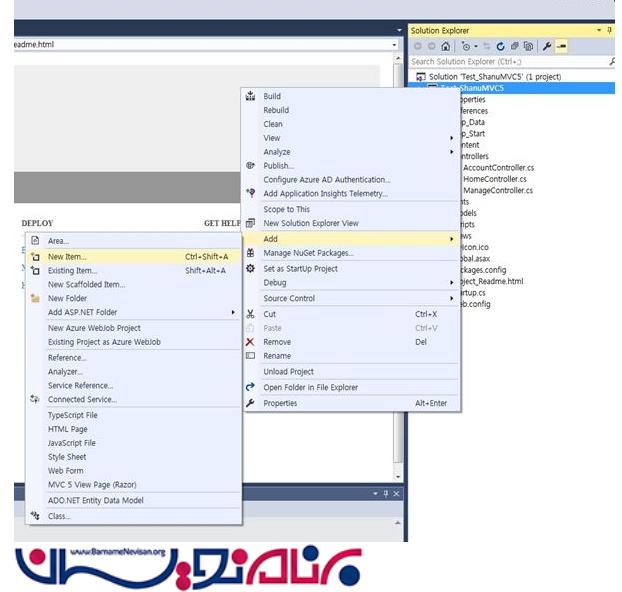Close bottom panel with X button
Screen dimensions: 622x592
click(x=396, y=494)
